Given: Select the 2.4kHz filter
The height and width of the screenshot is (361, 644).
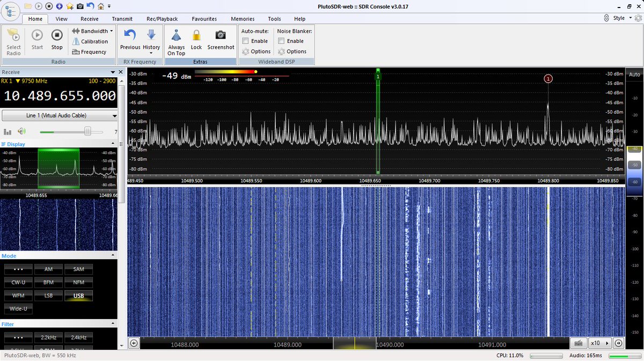Looking at the screenshot, I should pyautogui.click(x=78, y=337).
